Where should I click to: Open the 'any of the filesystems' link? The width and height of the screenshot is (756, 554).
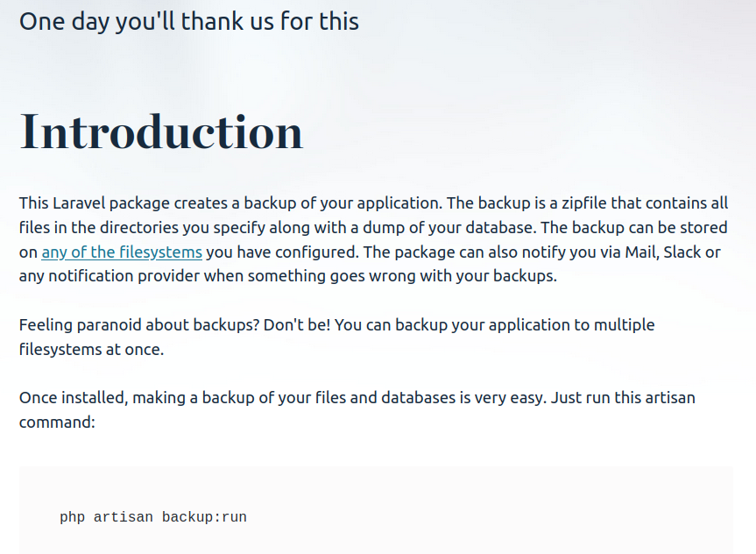point(122,252)
